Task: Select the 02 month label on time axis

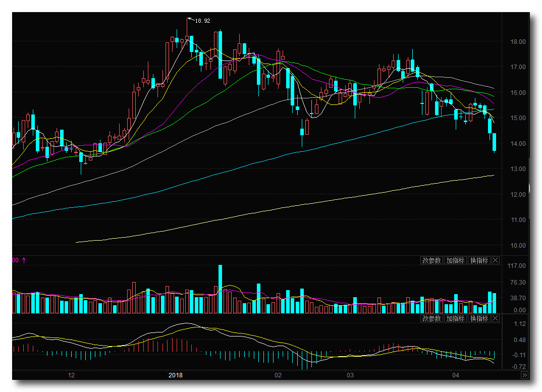Action: (278, 375)
